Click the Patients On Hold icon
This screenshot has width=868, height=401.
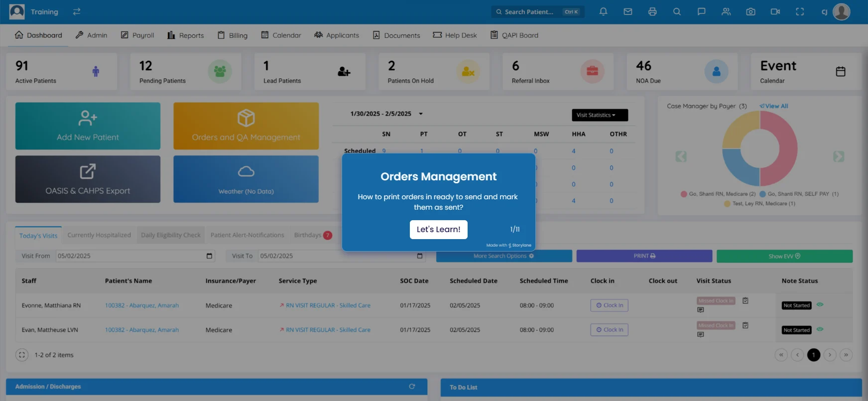[x=468, y=71]
